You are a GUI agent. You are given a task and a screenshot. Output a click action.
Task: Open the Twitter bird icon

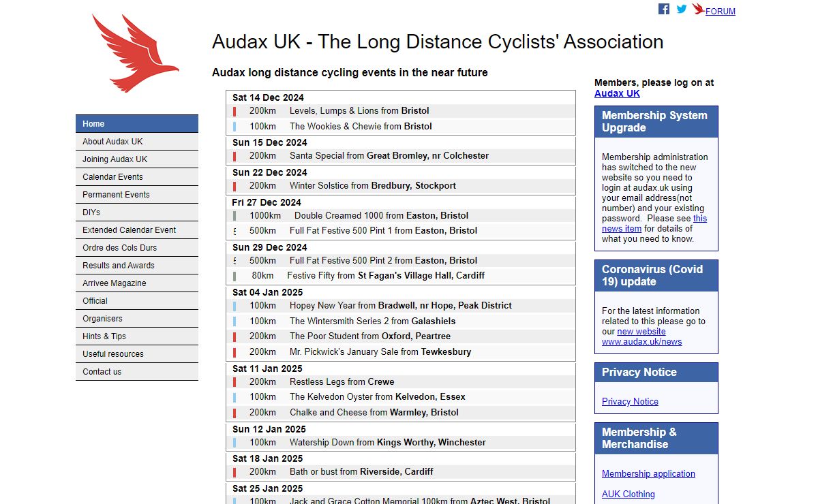click(x=682, y=9)
